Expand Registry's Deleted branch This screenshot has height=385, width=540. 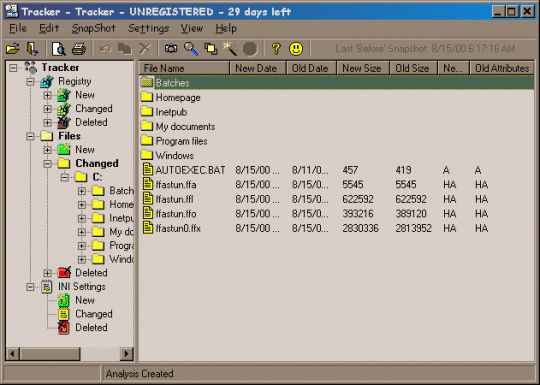point(48,123)
